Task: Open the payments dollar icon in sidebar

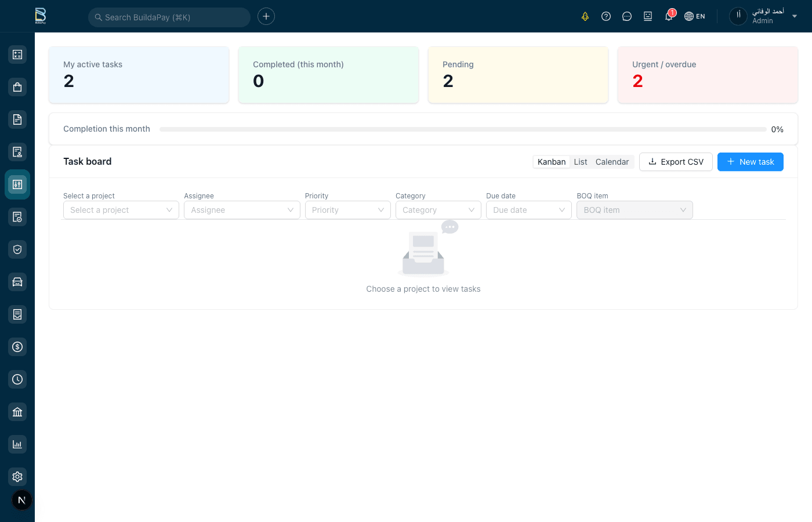Action: [17, 346]
